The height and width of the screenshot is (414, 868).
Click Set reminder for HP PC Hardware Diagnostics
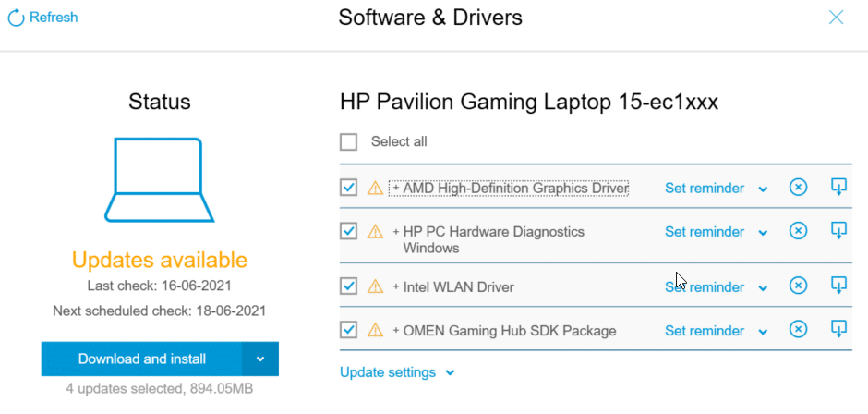pyautogui.click(x=705, y=231)
